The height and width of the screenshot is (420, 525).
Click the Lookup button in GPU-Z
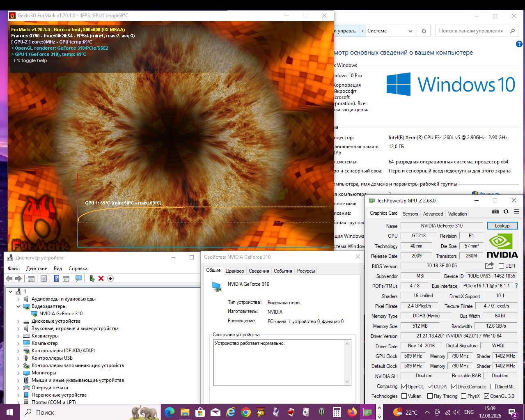(502, 225)
